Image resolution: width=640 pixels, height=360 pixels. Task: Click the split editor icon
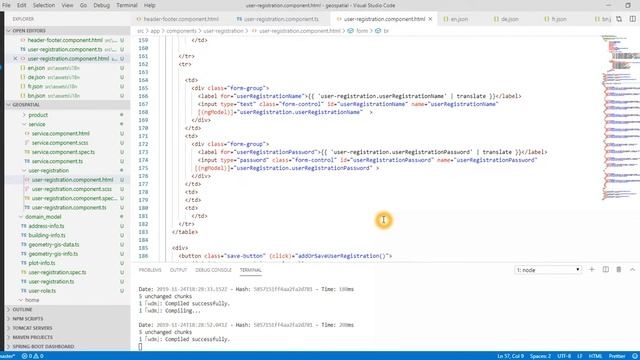click(x=632, y=19)
